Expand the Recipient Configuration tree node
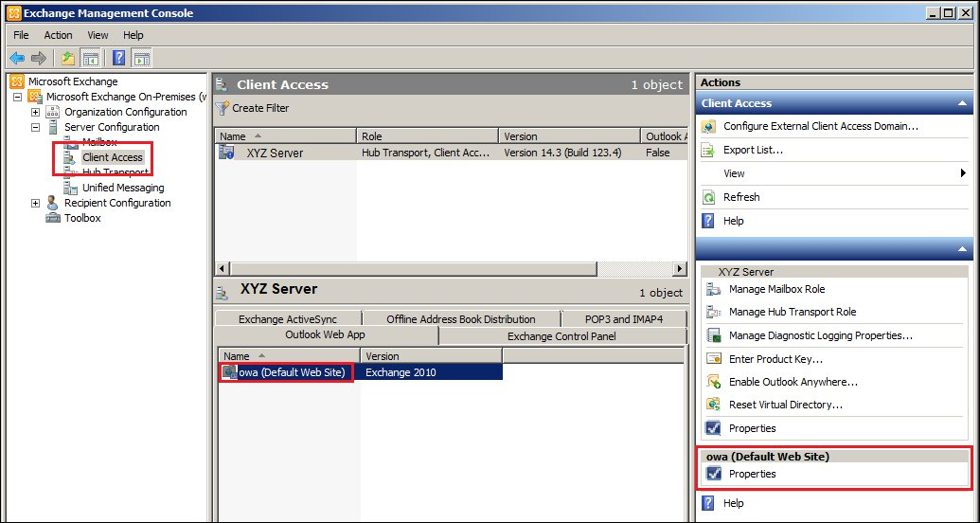The width and height of the screenshot is (980, 523). coord(36,203)
